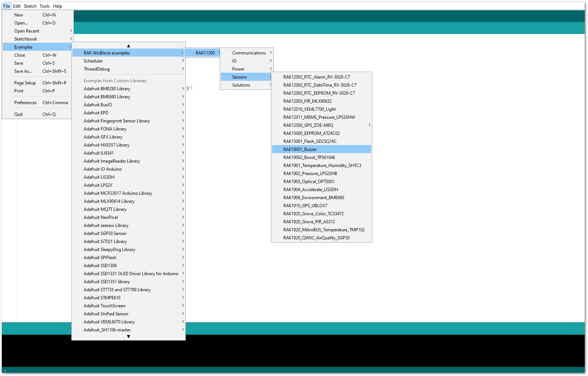The height and width of the screenshot is (376, 588).
Task: Open RAK12002_RTC_EEPROM_RV-3028-C7 example
Action: coord(321,93)
